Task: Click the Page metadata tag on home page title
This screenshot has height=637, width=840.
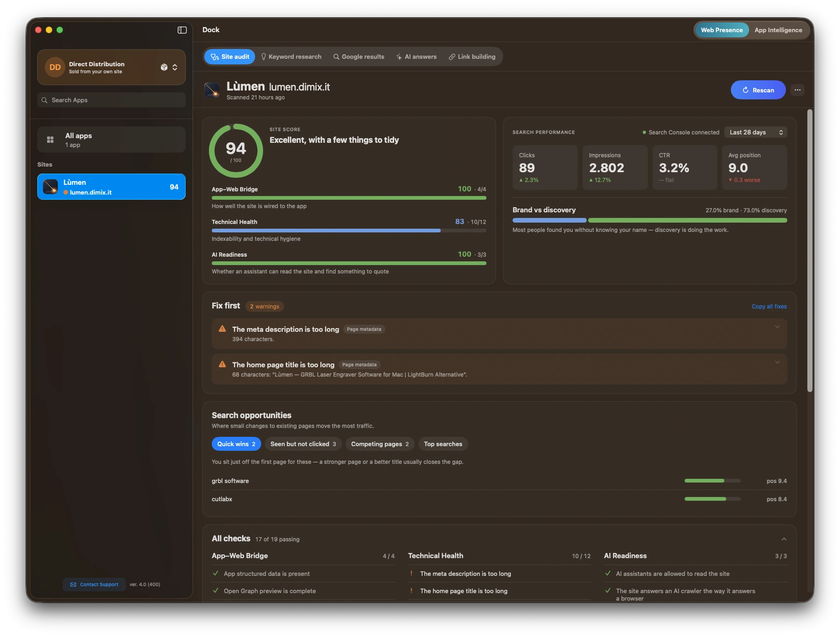Action: (x=359, y=365)
